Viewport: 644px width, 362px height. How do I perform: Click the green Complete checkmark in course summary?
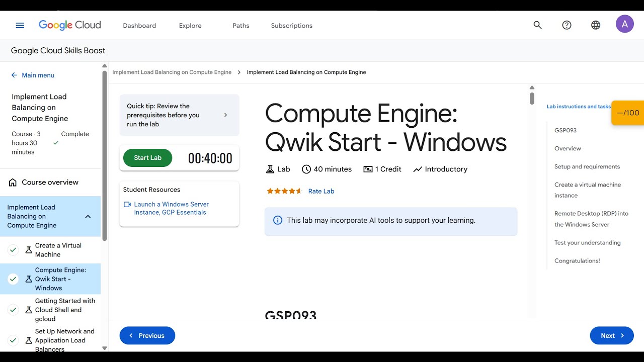(56, 143)
